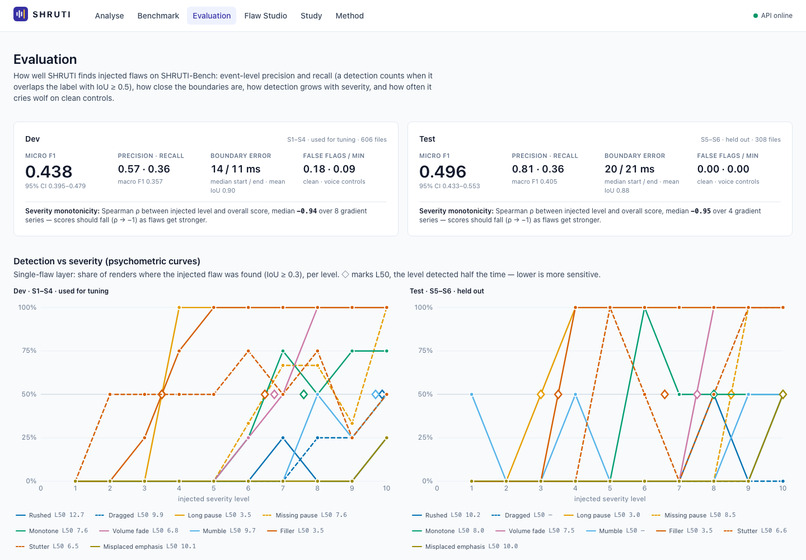Image resolution: width=806 pixels, height=560 pixels.
Task: Click Test boundary error 20 / 21 ms
Action: (629, 169)
